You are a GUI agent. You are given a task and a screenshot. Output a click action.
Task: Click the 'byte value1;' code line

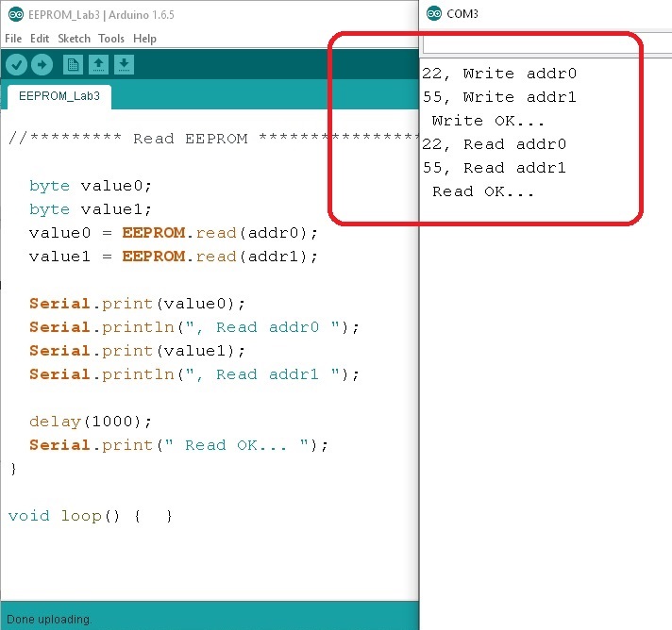pyautogui.click(x=91, y=209)
